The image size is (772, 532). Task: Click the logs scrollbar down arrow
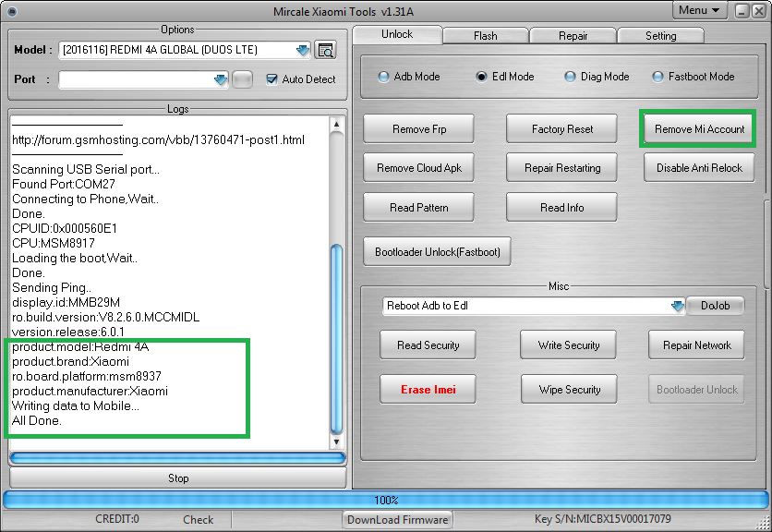click(336, 441)
